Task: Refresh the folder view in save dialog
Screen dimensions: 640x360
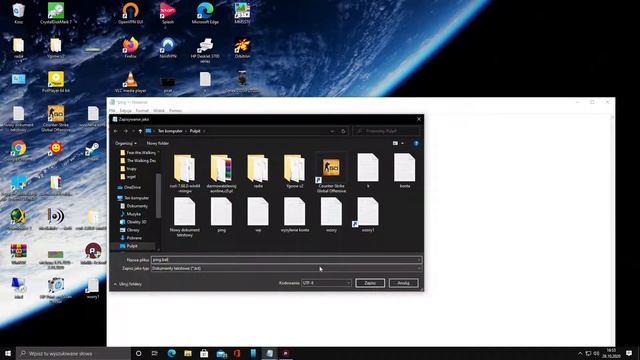Action: [x=343, y=131]
